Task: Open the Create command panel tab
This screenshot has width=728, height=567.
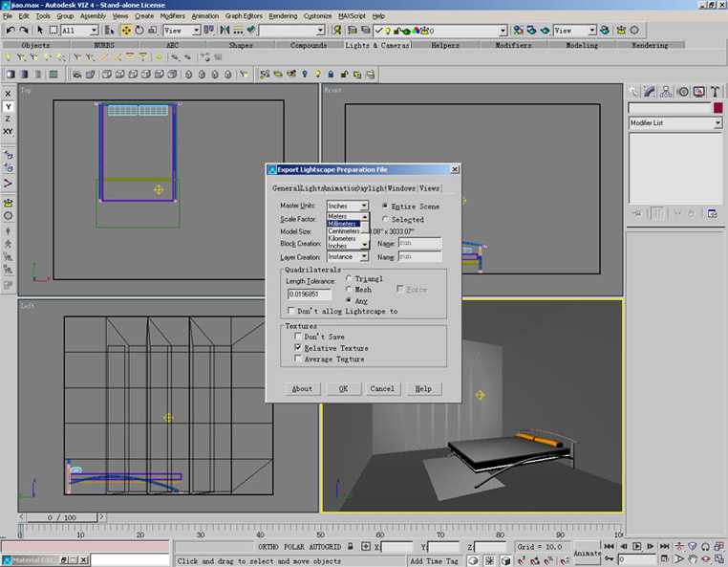Action: [633, 92]
